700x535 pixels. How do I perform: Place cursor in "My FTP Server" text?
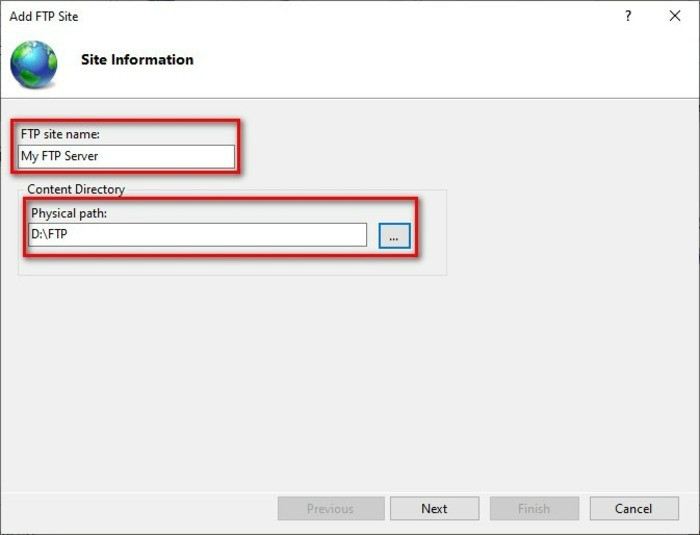60,156
